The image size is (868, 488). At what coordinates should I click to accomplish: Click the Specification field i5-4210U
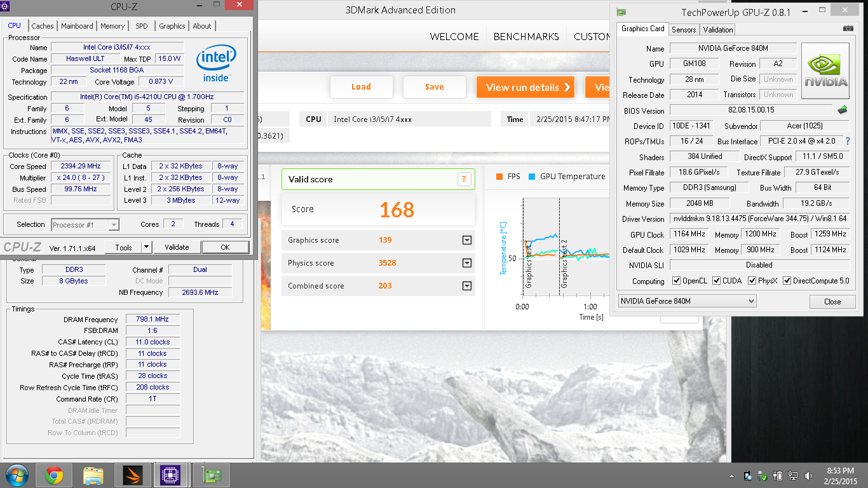tap(149, 97)
